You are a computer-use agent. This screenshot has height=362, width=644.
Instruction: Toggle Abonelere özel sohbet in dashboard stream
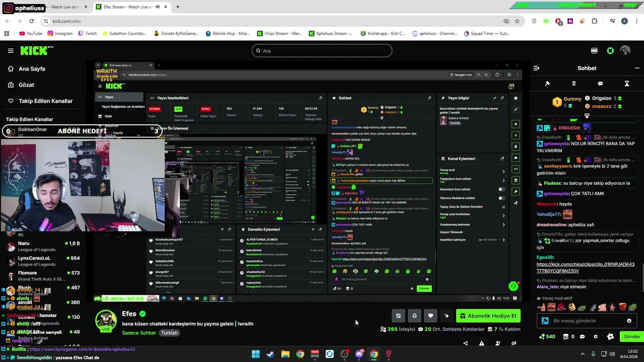coord(501,190)
